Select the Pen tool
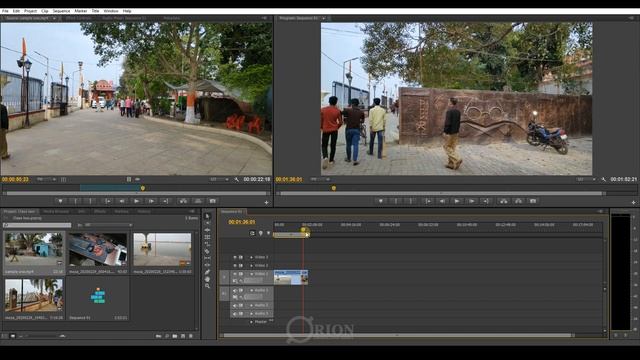The image size is (640, 360). (x=207, y=272)
